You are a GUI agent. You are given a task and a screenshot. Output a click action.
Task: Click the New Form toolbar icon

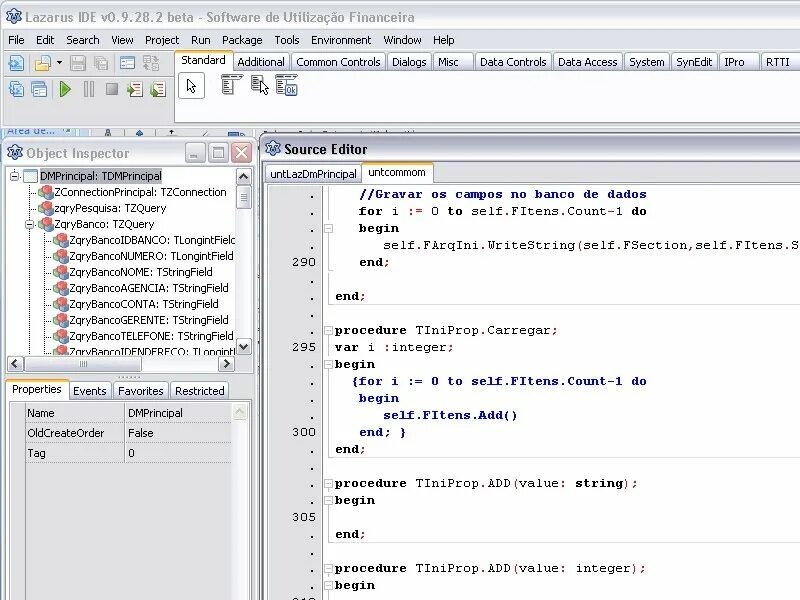click(x=127, y=63)
